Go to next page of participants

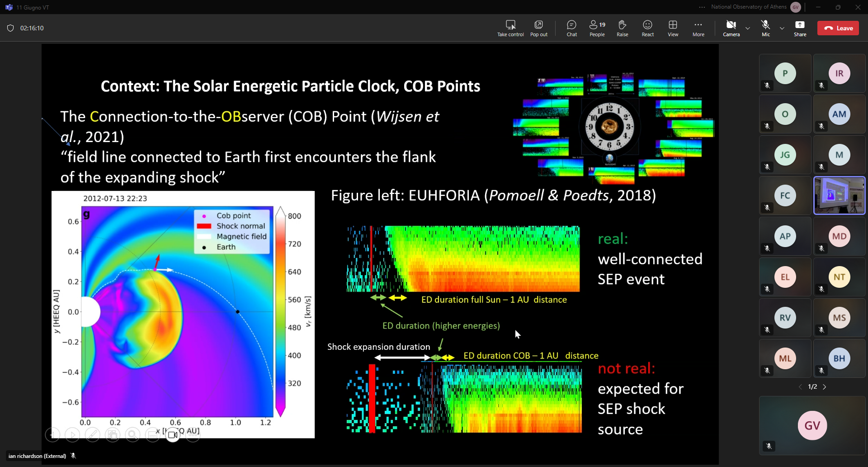pos(825,387)
